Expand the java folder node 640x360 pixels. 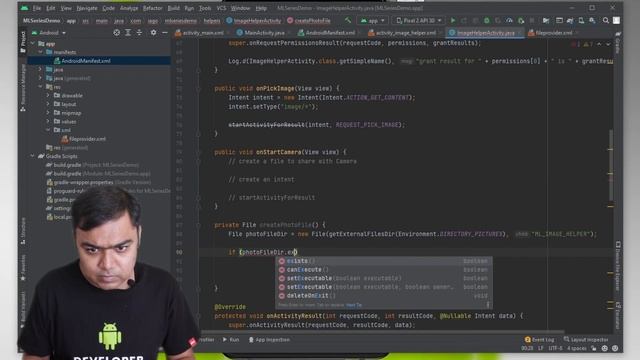[x=40, y=69]
